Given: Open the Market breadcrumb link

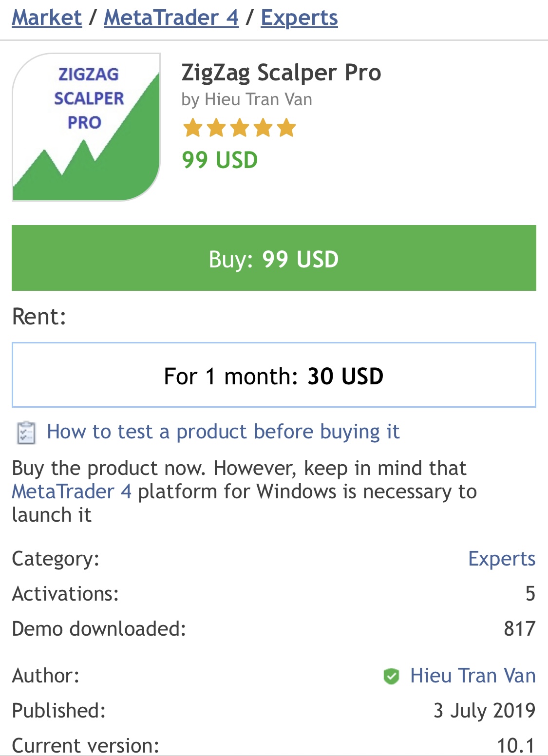Looking at the screenshot, I should pyautogui.click(x=47, y=18).
